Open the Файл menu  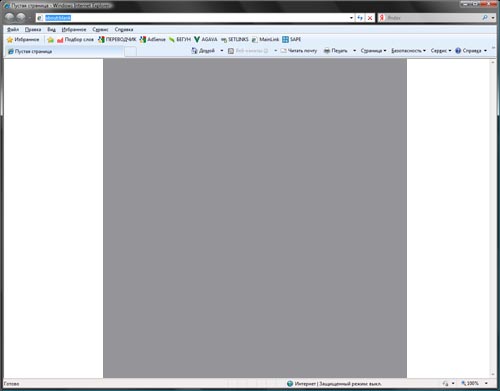[13, 30]
